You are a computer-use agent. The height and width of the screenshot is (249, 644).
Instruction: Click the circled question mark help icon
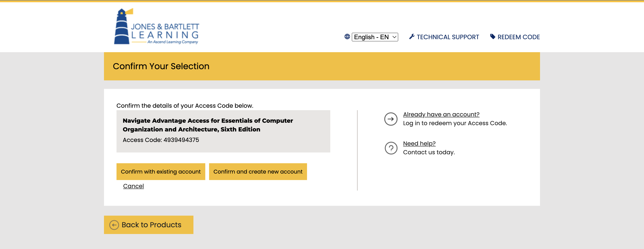[391, 148]
